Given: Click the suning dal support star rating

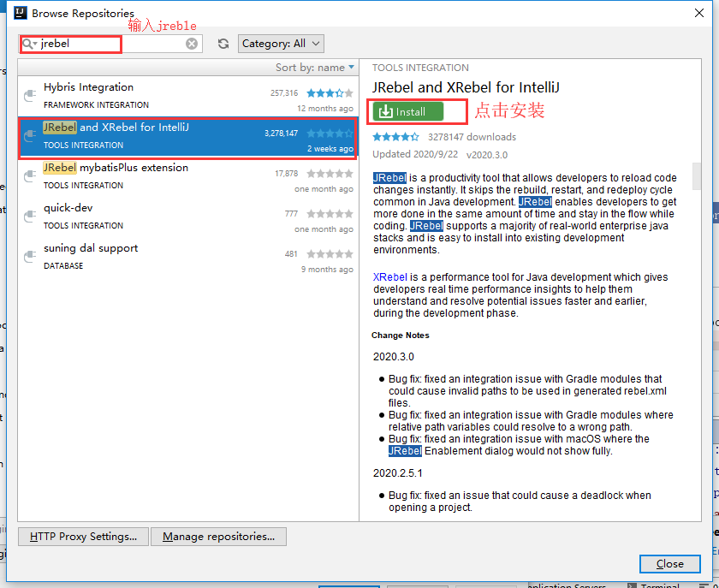Looking at the screenshot, I should (x=330, y=254).
